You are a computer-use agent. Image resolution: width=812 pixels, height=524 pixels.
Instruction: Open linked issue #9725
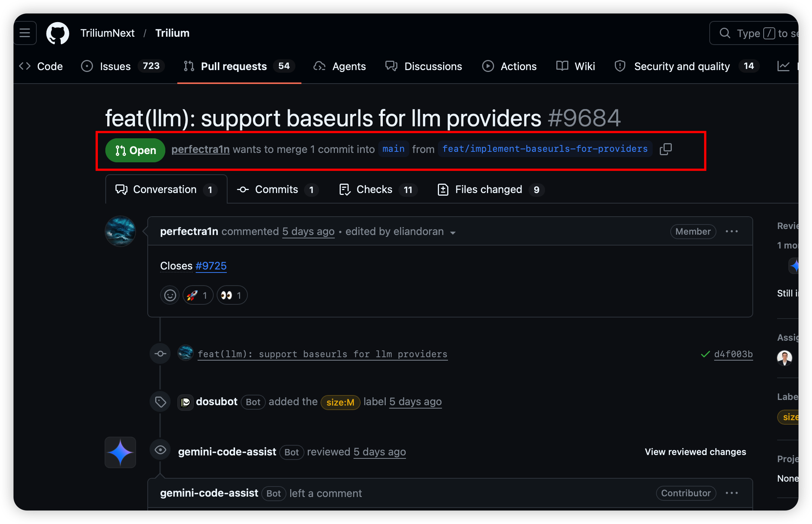click(x=211, y=266)
